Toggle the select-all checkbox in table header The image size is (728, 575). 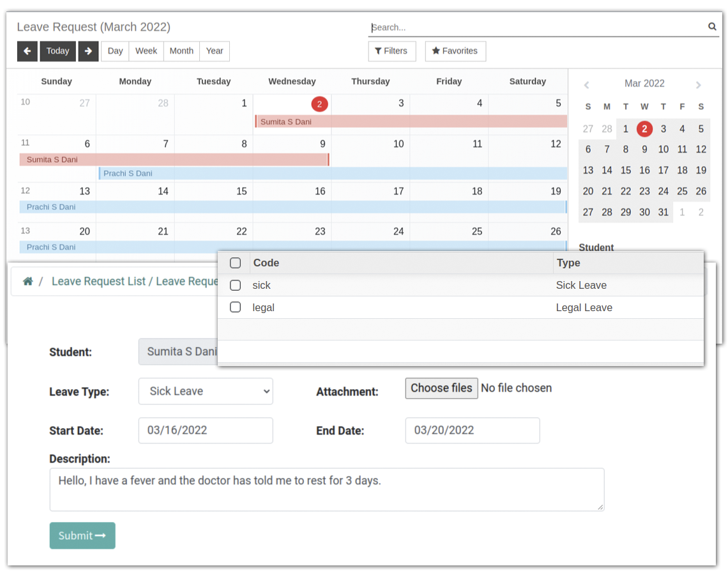click(235, 263)
